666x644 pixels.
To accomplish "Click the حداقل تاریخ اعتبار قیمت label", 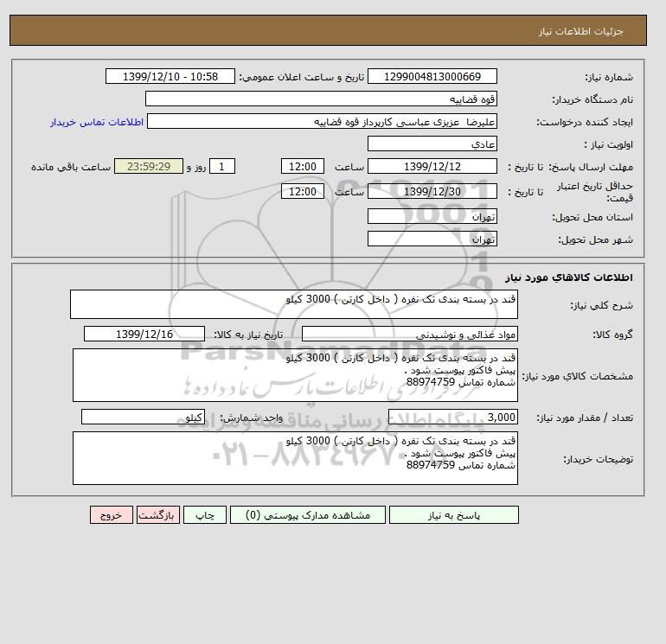I will pyautogui.click(x=595, y=192).
